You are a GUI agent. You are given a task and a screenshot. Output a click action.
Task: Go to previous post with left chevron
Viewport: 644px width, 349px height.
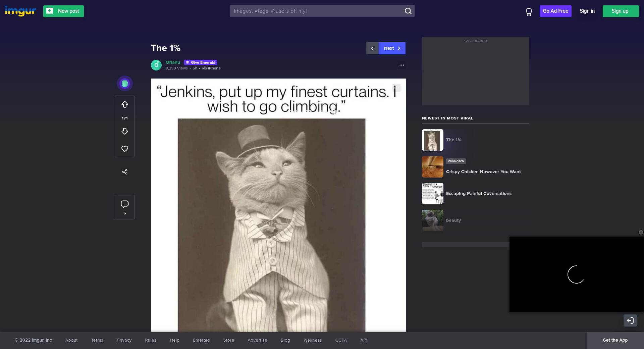372,48
